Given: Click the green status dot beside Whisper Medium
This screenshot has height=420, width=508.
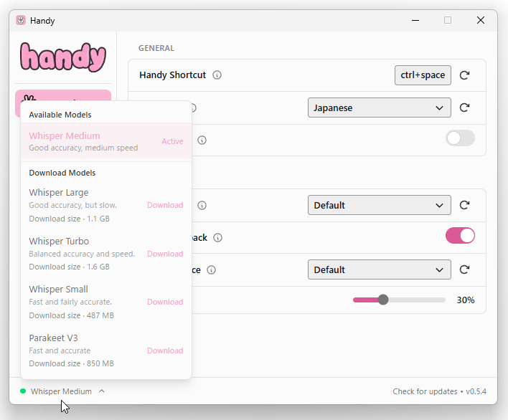Looking at the screenshot, I should (23, 391).
